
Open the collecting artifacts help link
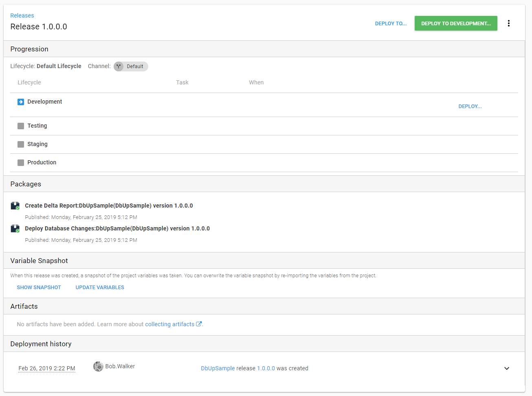169,324
